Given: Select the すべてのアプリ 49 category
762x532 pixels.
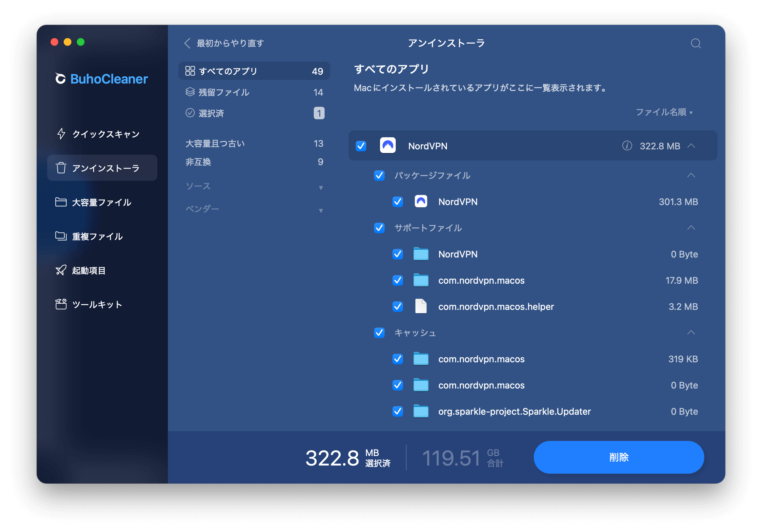Looking at the screenshot, I should 254,71.
